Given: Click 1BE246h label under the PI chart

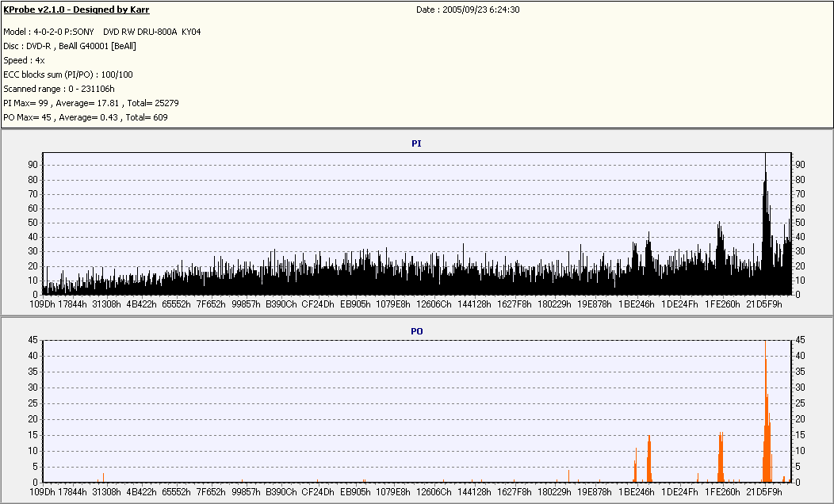Looking at the screenshot, I should click(x=636, y=304).
